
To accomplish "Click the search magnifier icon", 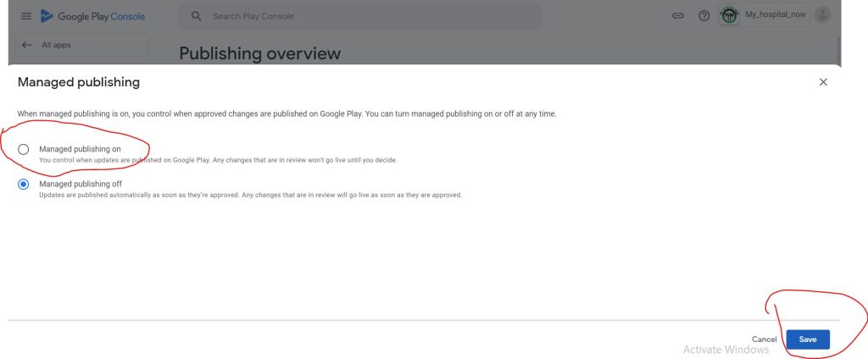I will pyautogui.click(x=197, y=16).
